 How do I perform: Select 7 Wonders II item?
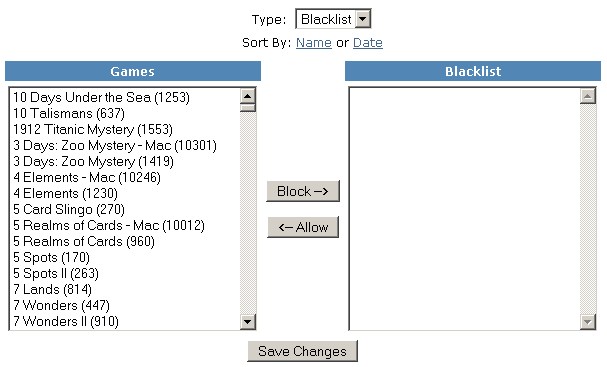tap(66, 321)
